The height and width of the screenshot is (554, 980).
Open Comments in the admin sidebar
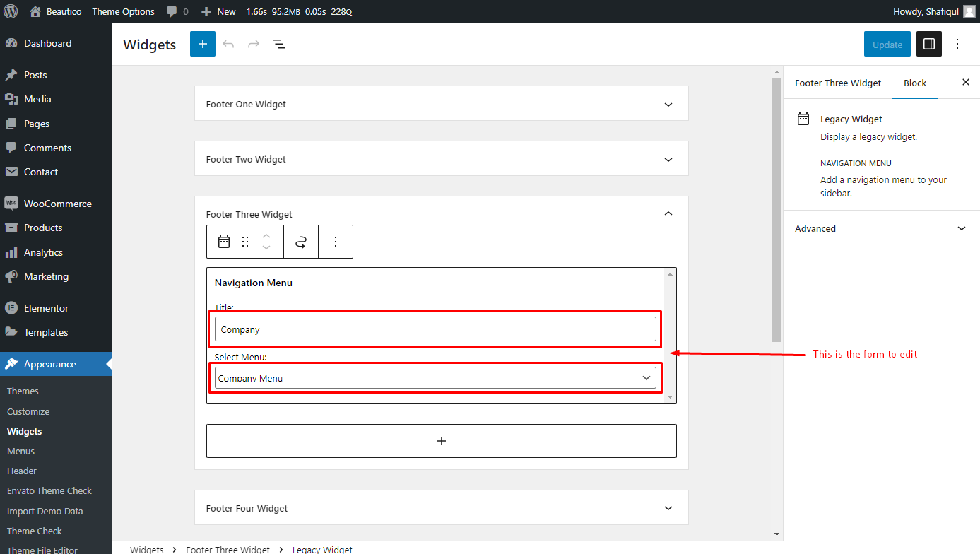coord(56,148)
